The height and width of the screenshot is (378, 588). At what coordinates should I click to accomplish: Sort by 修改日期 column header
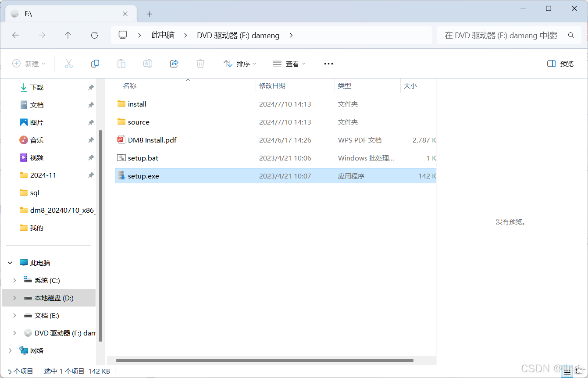272,86
